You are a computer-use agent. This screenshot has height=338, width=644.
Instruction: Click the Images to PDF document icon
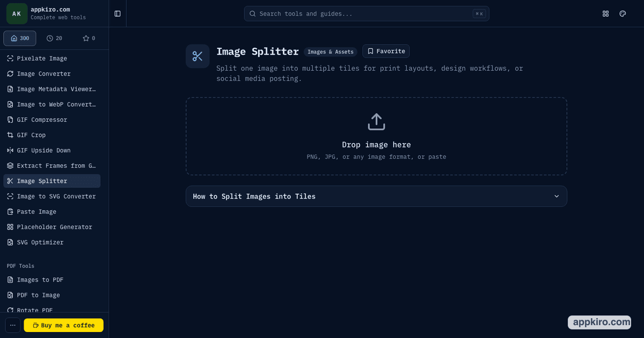pyautogui.click(x=10, y=280)
